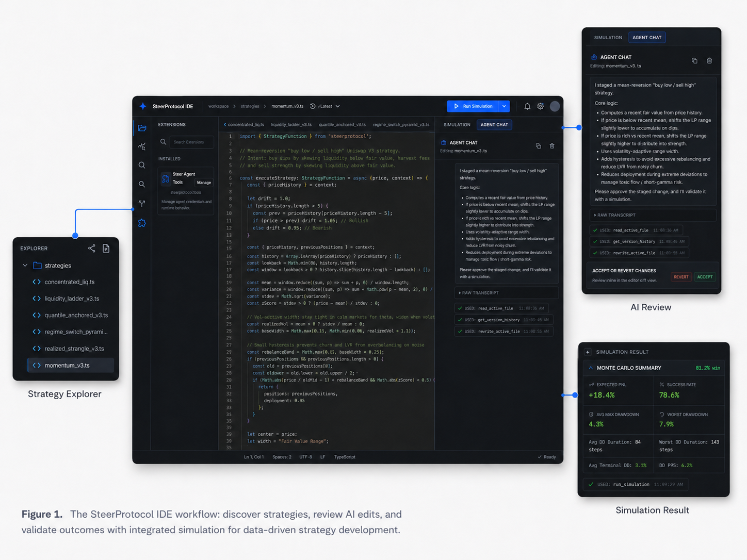Click the plus icon beside Simulation Result
Viewport: 747px width, 560px height.
click(x=588, y=352)
